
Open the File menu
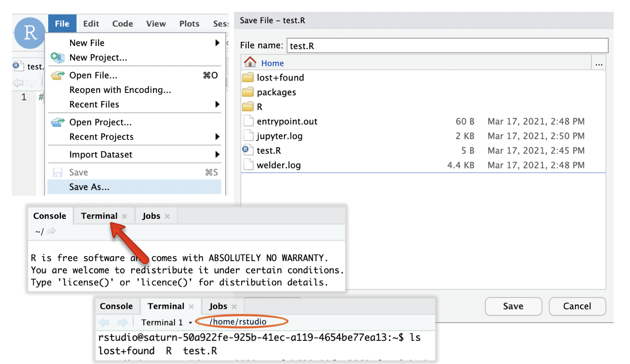62,24
